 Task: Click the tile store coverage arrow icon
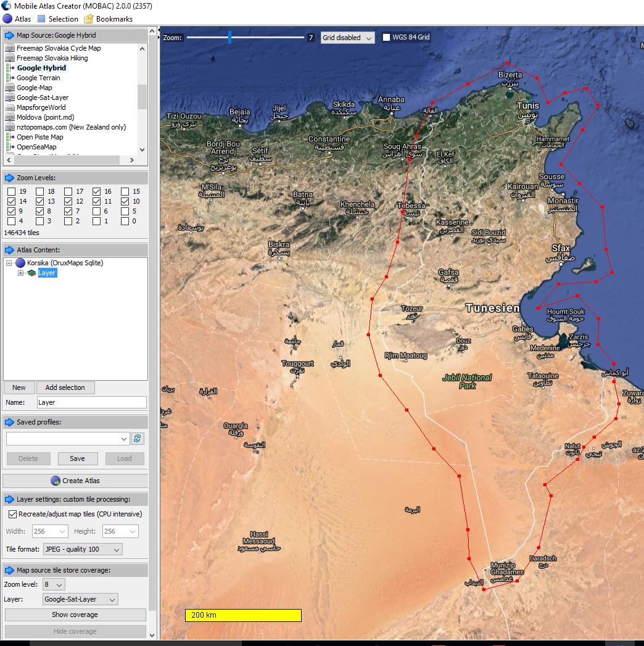coord(9,570)
